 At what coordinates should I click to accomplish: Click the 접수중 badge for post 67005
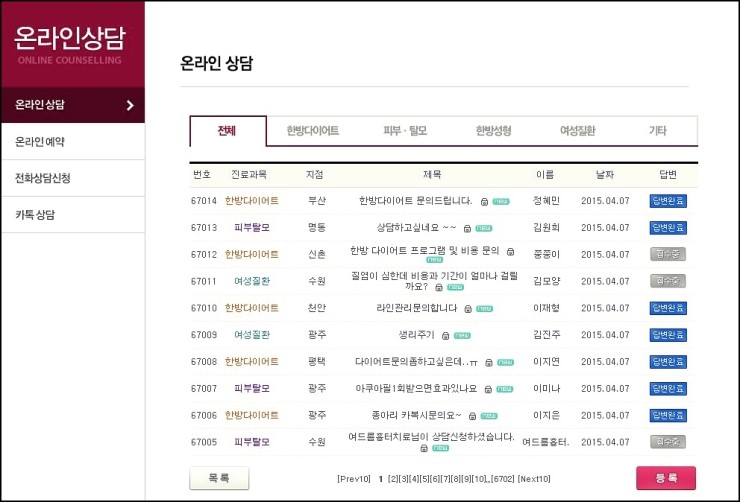point(668,442)
